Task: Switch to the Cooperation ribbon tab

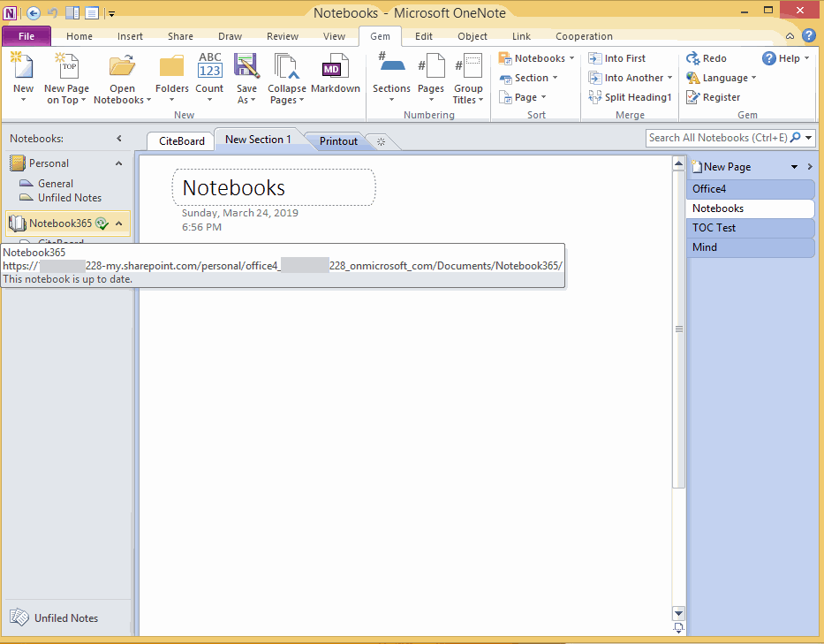Action: [584, 36]
